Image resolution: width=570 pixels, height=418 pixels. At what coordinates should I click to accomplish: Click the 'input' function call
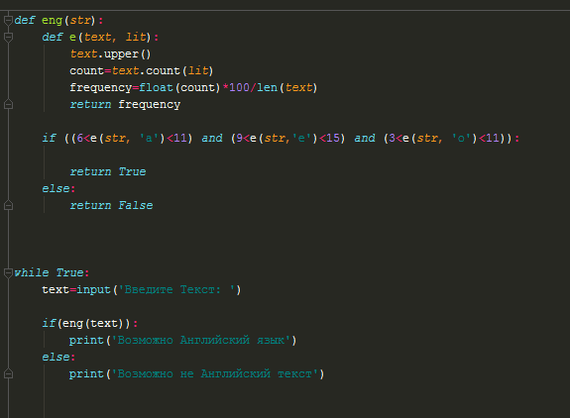coord(93,290)
